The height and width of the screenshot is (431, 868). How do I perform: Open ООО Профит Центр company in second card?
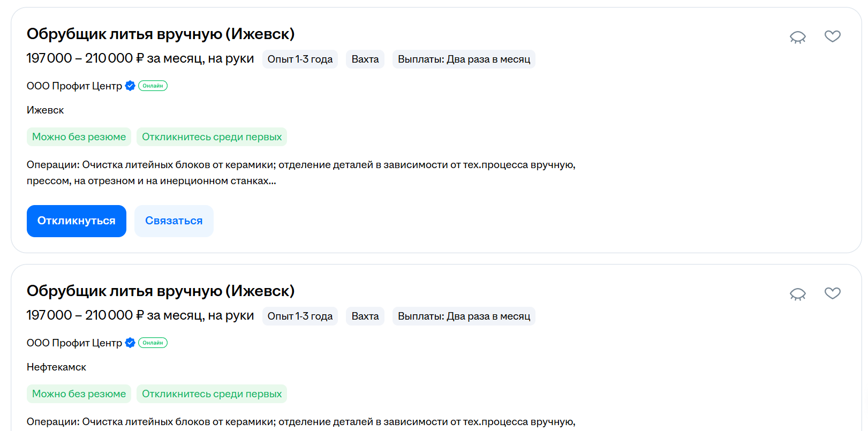[x=74, y=343]
